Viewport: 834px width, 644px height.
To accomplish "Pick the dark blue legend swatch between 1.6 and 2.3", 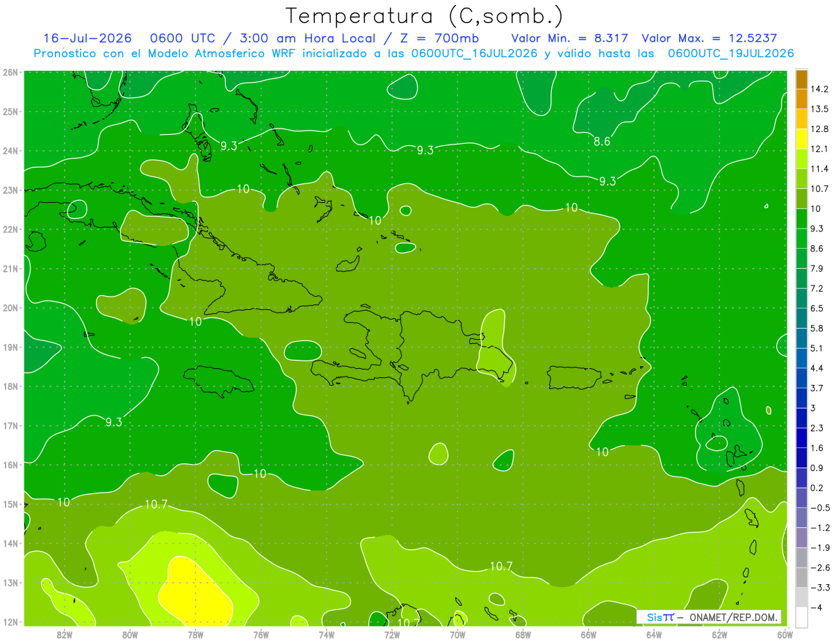I will click(x=801, y=438).
